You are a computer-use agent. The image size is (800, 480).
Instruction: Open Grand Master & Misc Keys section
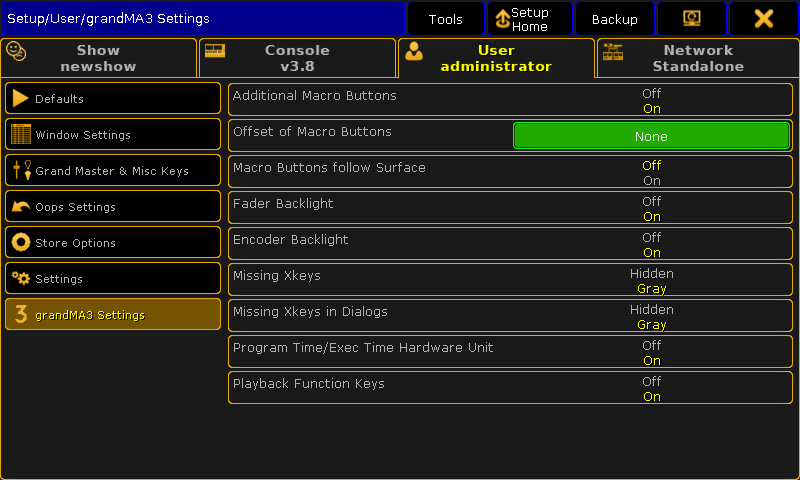(113, 170)
